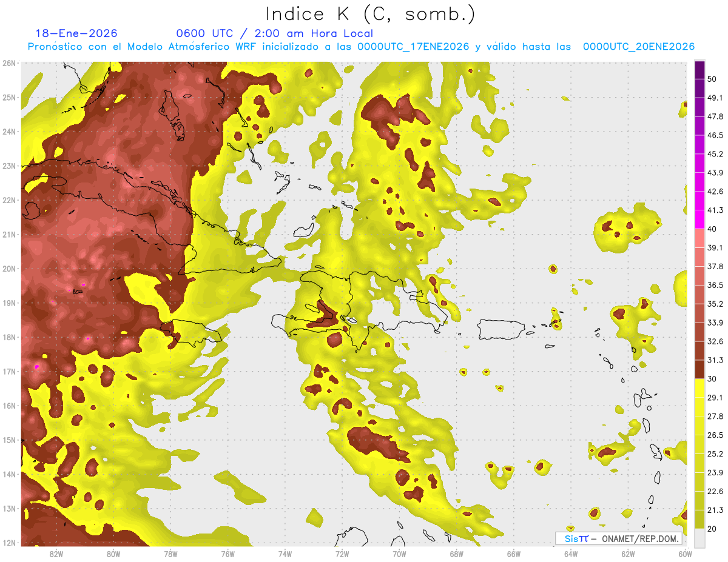This screenshot has width=728, height=562.
Task: Click colorbar value '27.8'
Action: 715,416
